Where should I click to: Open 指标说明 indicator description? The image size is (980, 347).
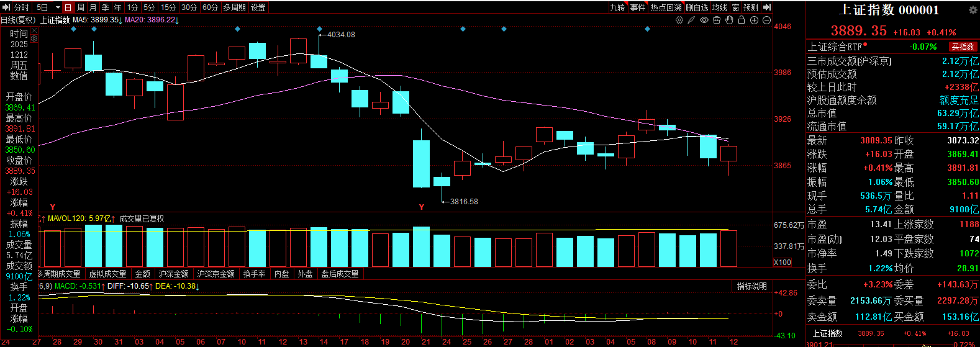point(751,286)
